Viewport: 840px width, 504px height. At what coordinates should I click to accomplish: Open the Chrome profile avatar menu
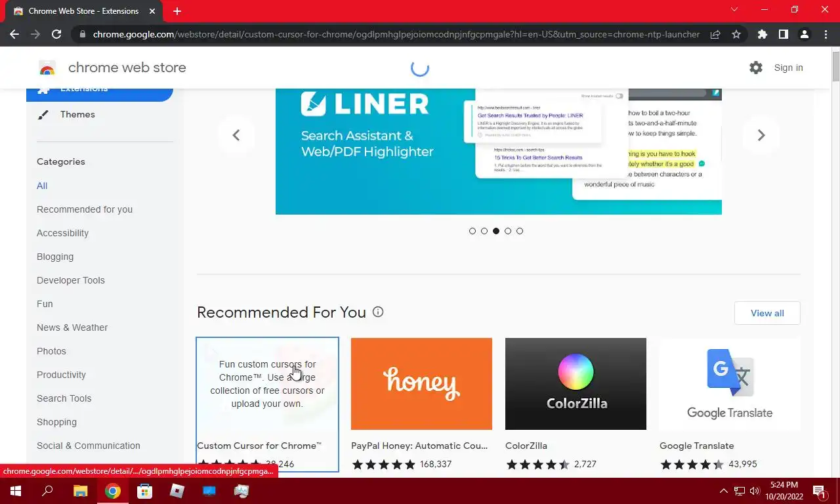[805, 34]
